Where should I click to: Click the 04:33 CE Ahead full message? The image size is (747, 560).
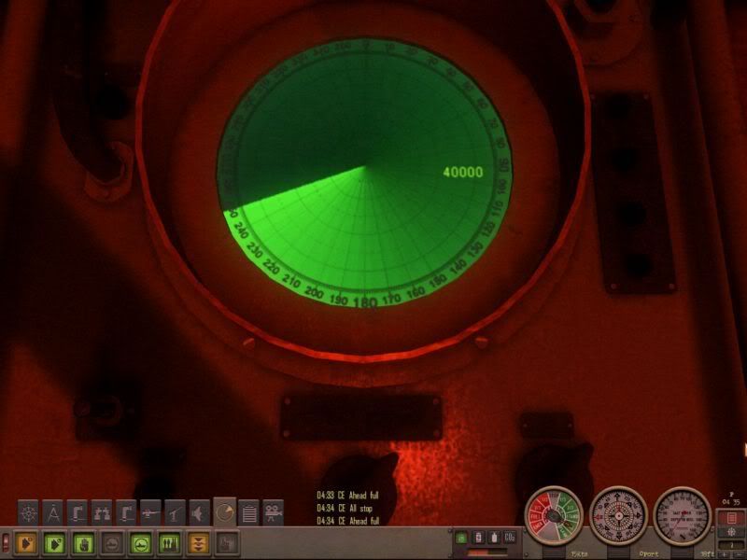click(347, 496)
